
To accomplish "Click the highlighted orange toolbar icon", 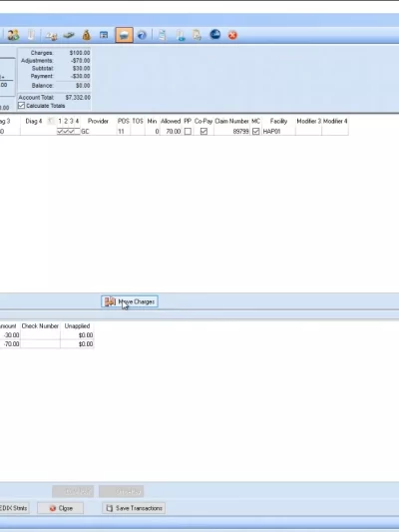I will pyautogui.click(x=124, y=35).
